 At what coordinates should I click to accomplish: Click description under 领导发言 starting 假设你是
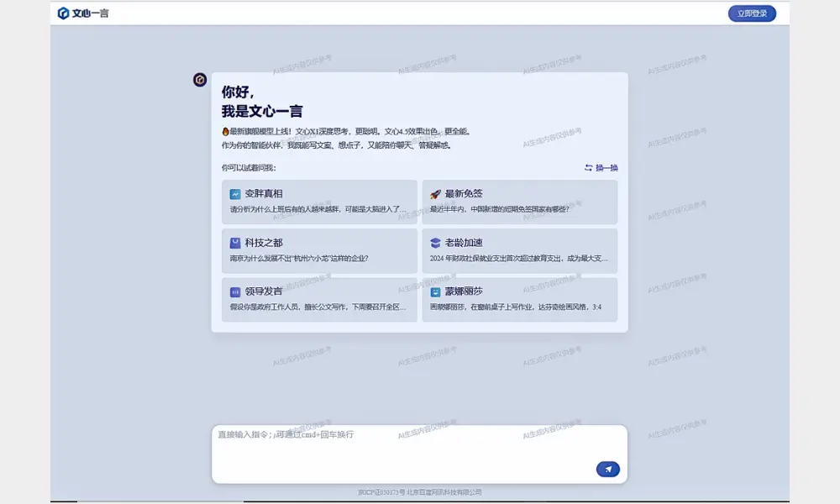click(318, 307)
